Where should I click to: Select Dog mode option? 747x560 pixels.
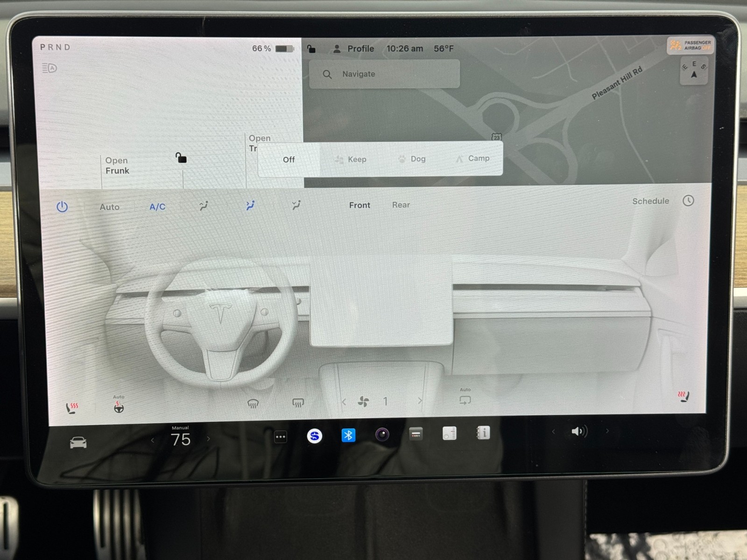pos(412,159)
